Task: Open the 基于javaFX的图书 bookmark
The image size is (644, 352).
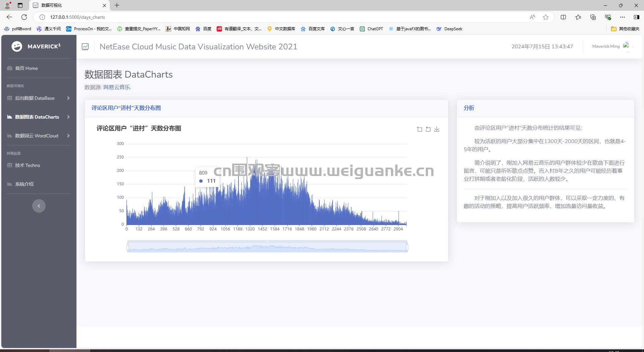Action: (410, 29)
